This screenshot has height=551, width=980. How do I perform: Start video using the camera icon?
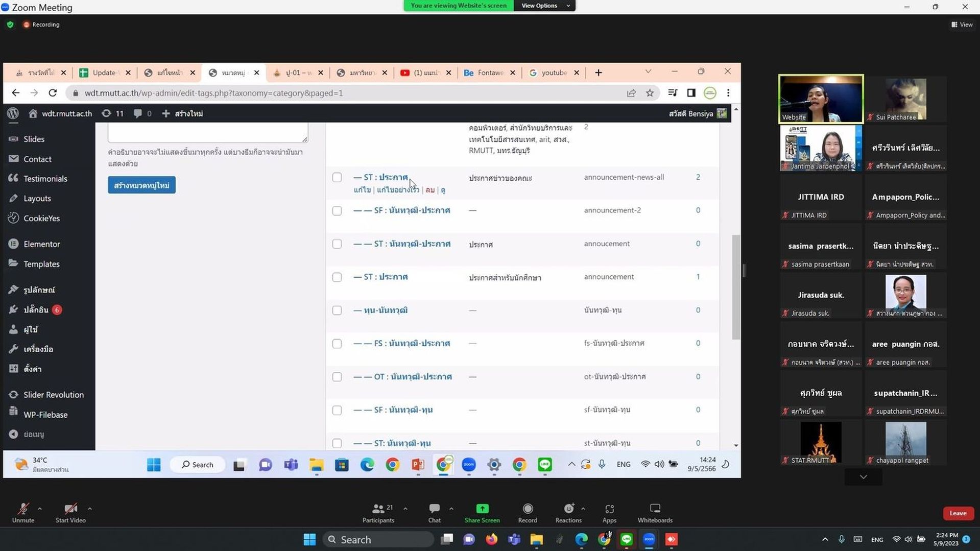[x=70, y=509]
